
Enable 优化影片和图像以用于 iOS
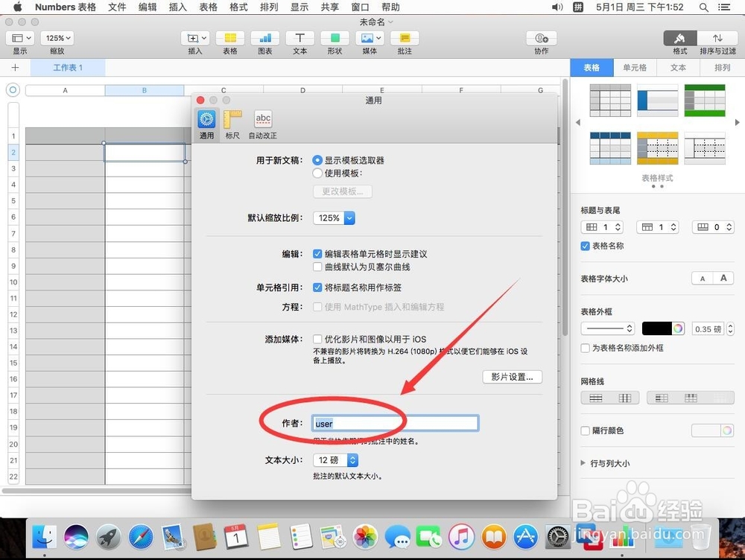pyautogui.click(x=317, y=339)
